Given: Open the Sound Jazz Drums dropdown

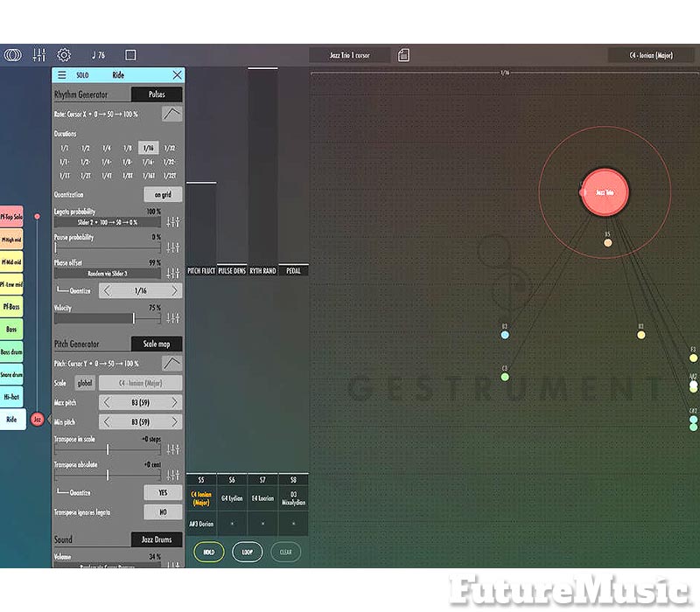Looking at the screenshot, I should tap(157, 539).
